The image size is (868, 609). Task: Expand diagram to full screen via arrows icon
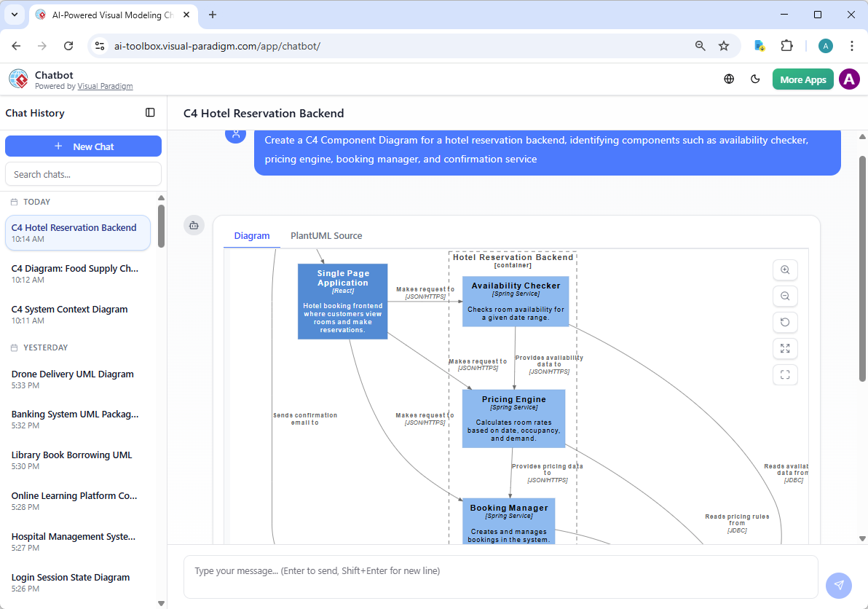(x=785, y=348)
